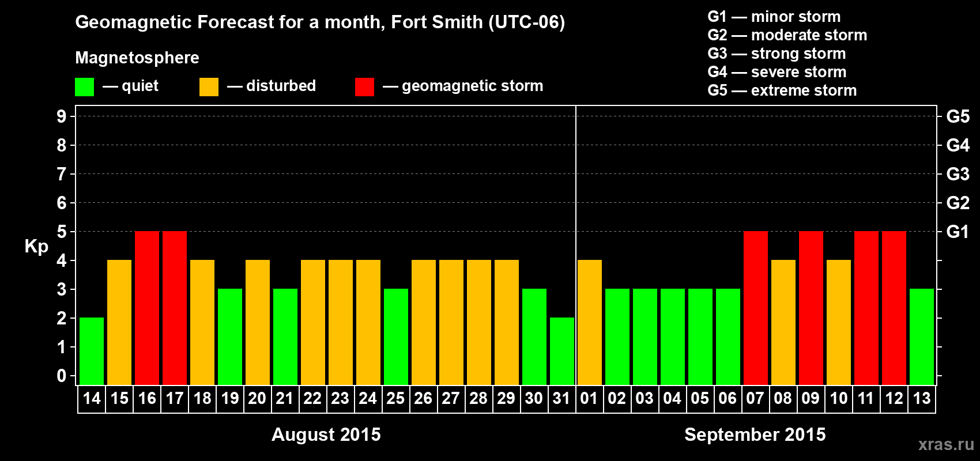Click the date label 22 on the axis
Screen dimensions: 980x461
pos(313,399)
